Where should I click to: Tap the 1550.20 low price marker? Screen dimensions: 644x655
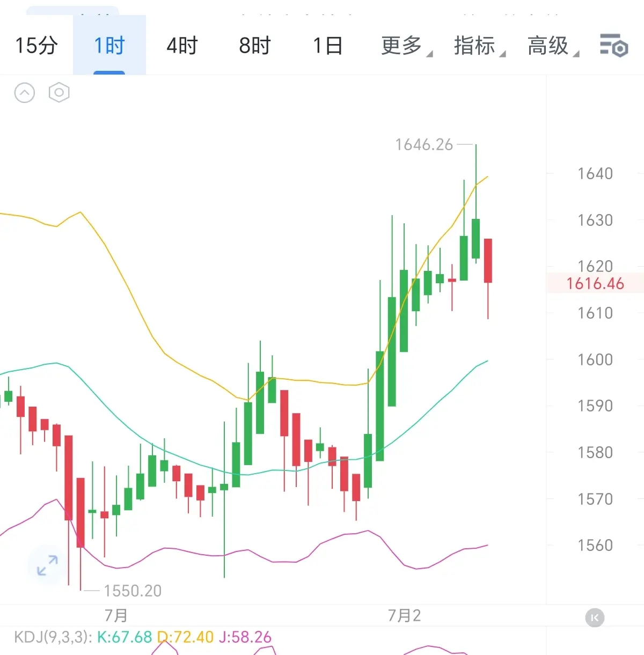133,591
